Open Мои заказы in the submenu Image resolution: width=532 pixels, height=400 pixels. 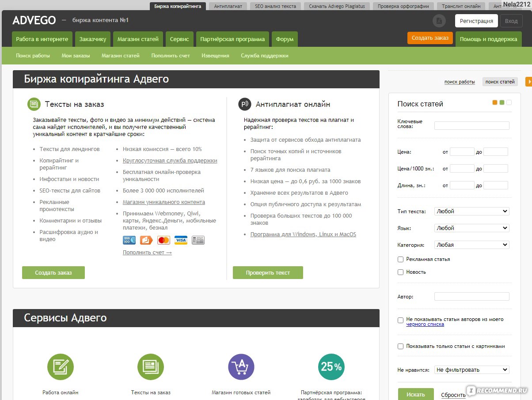tap(76, 56)
